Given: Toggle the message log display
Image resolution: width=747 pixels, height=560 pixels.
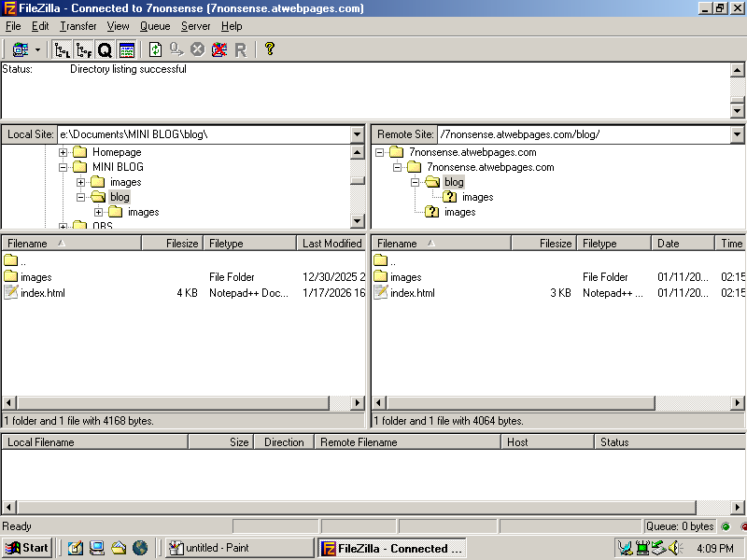Looking at the screenshot, I should [x=127, y=49].
